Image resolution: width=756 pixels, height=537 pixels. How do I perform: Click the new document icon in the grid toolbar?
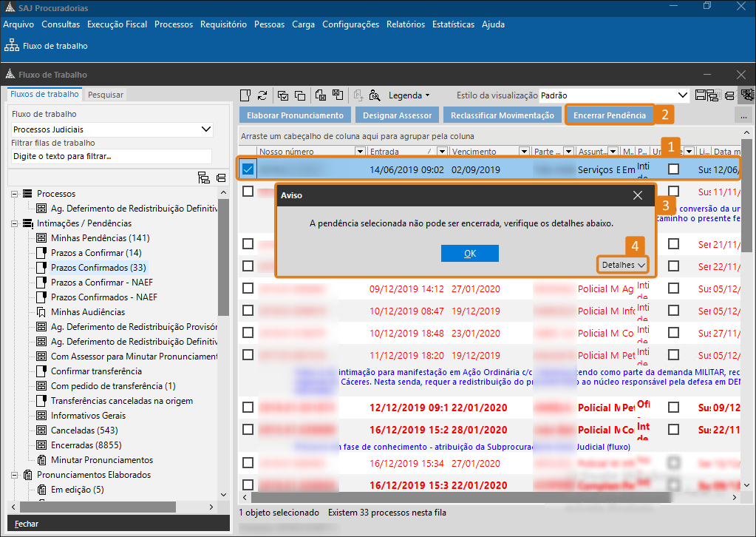tap(245, 95)
